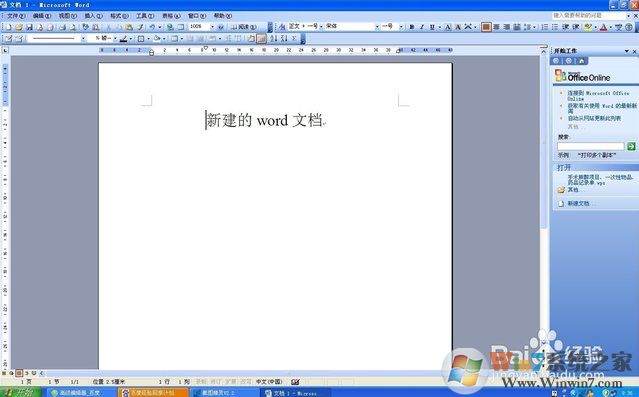Click the Draw Table pencil icon

8,39
